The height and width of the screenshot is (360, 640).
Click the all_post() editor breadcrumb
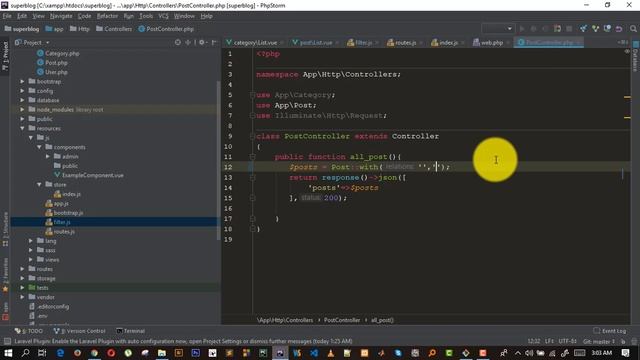[x=382, y=320]
